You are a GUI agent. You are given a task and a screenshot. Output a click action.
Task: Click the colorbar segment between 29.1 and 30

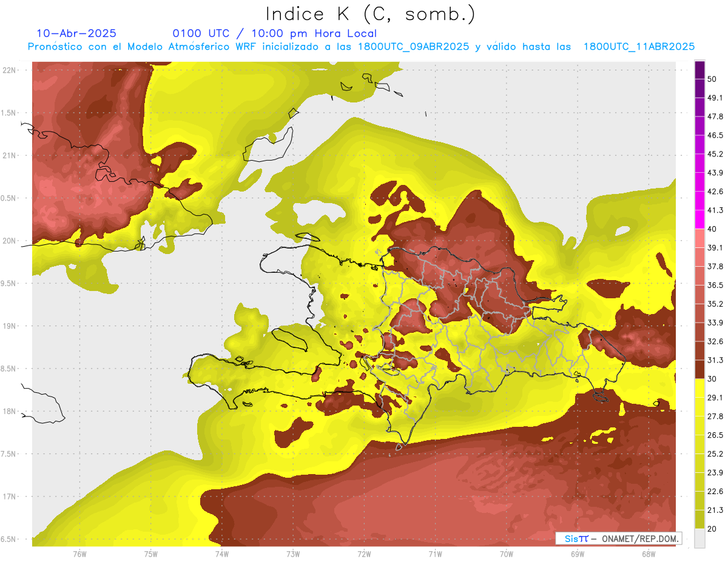click(699, 388)
